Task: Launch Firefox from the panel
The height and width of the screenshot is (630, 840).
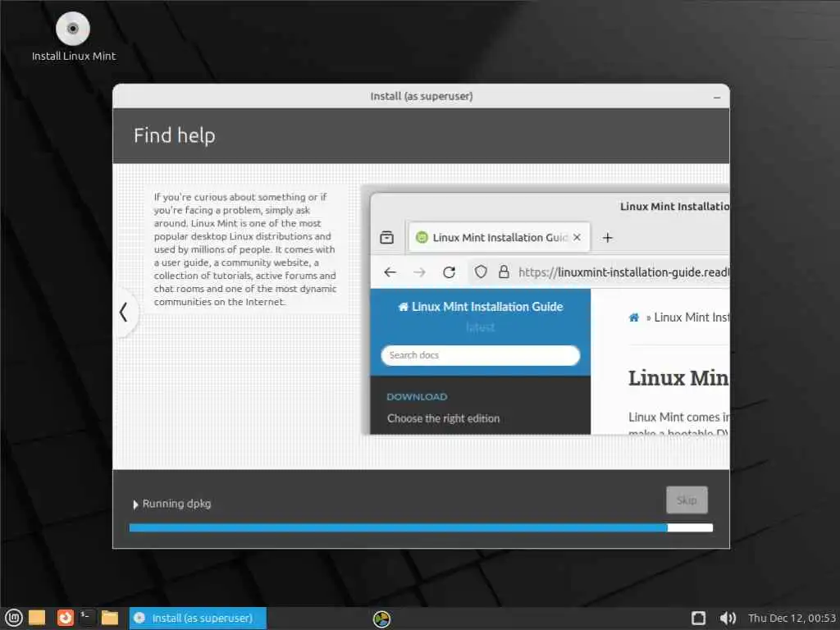Action: point(65,618)
